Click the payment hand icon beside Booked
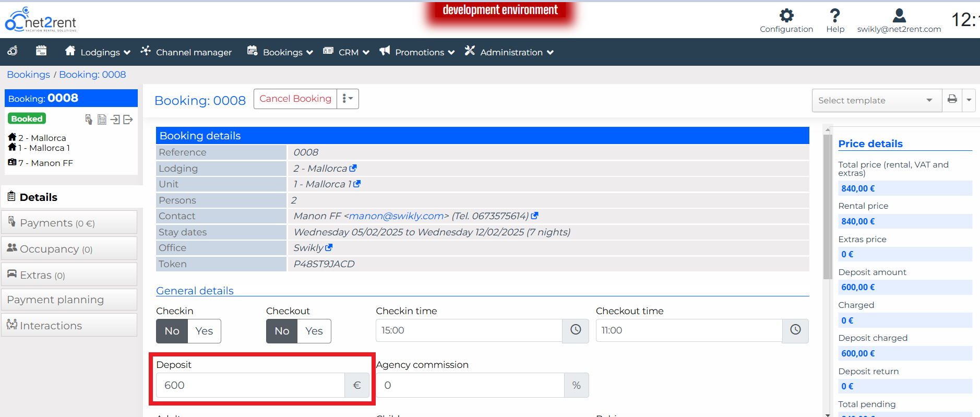The width and height of the screenshot is (980, 417). [x=89, y=120]
